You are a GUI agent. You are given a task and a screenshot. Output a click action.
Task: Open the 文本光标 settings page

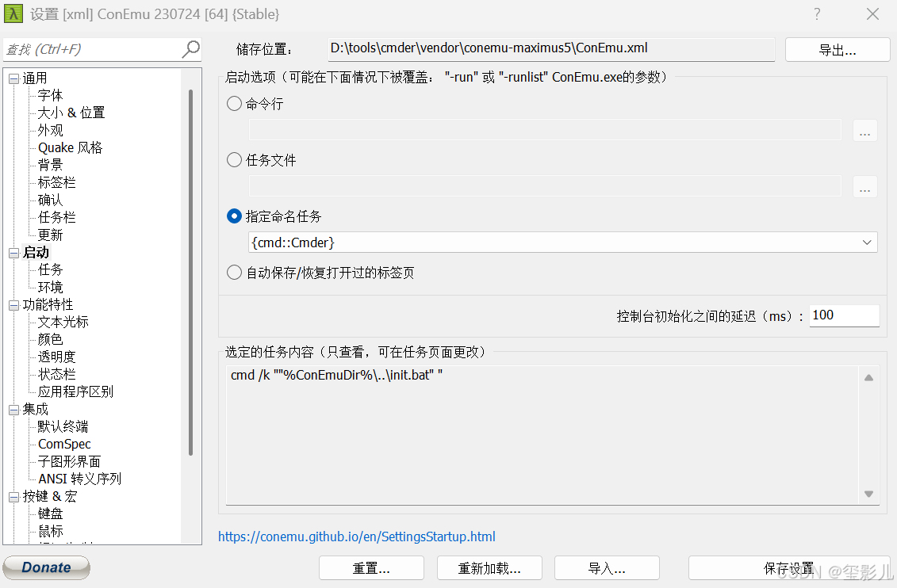63,322
